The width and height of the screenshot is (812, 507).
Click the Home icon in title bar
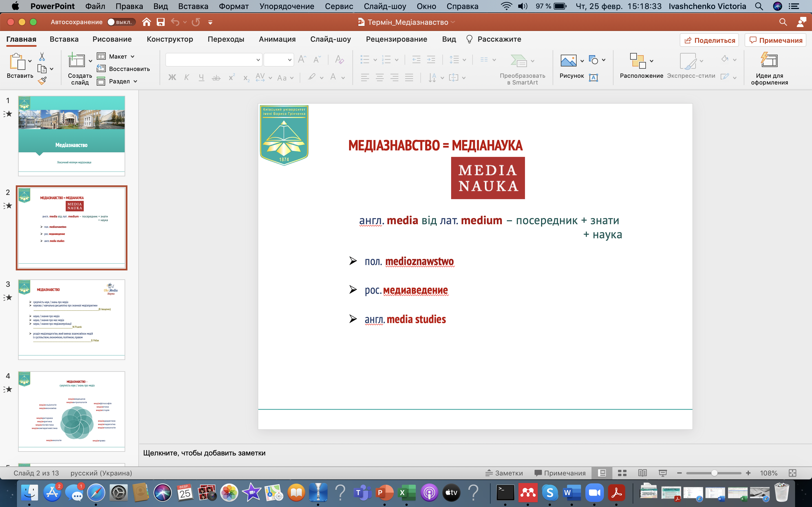[146, 22]
